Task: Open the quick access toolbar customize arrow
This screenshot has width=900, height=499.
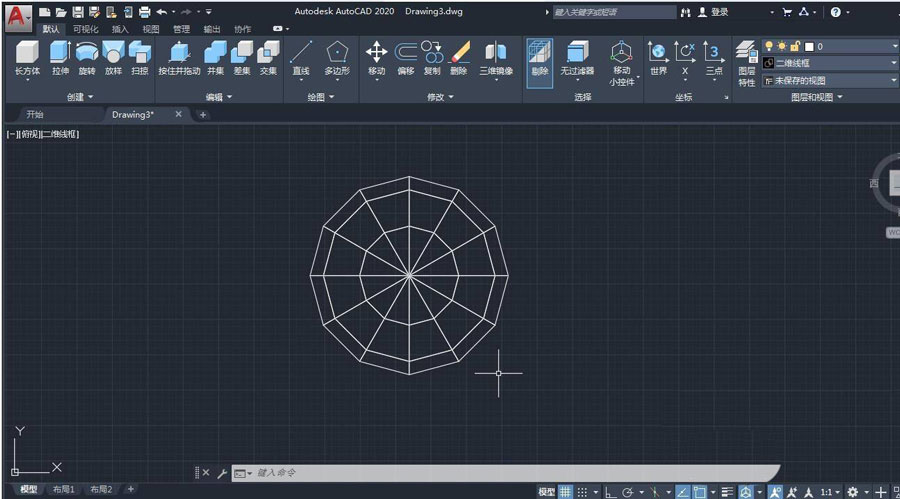Action: click(x=208, y=11)
